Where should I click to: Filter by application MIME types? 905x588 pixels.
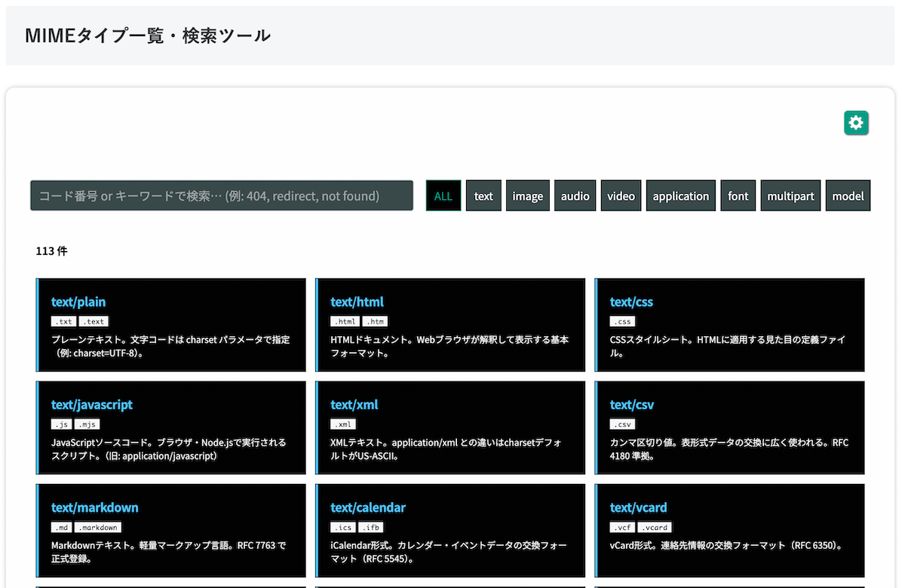coord(680,195)
